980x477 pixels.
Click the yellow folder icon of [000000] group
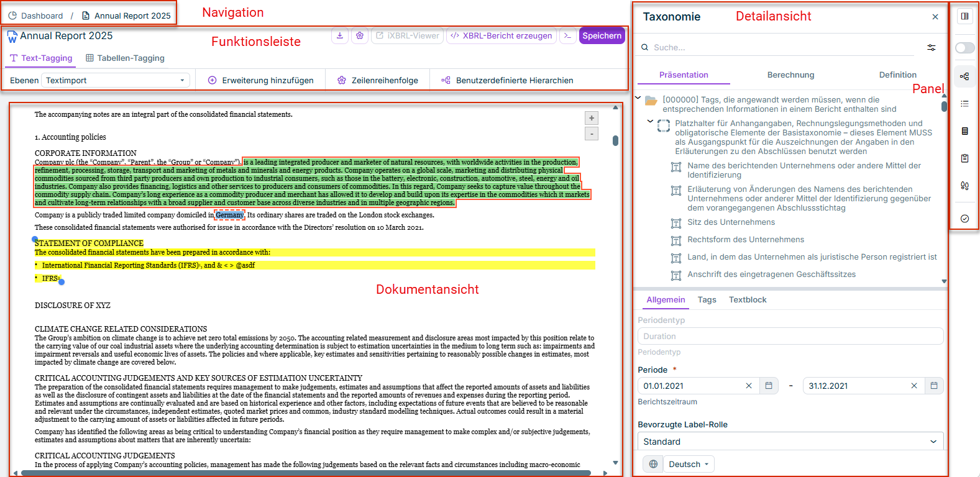(x=651, y=101)
